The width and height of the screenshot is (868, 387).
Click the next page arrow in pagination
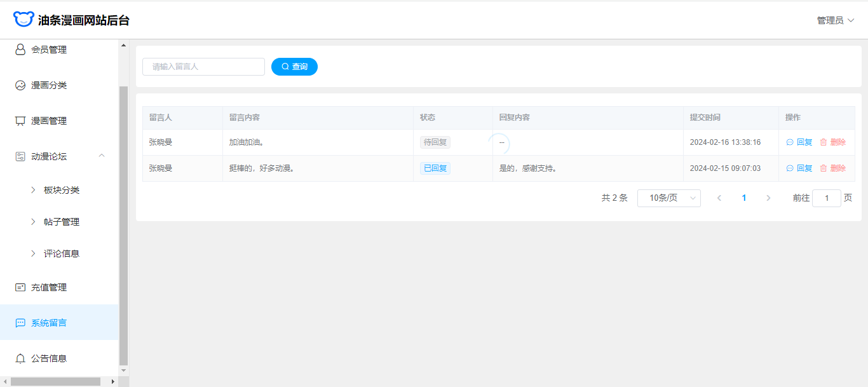(768, 198)
